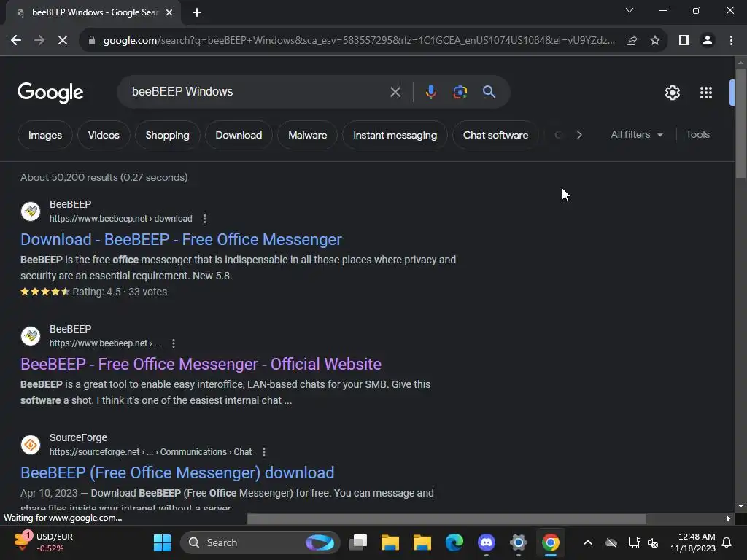Click the horizontal scrollbar thumb

[446, 518]
